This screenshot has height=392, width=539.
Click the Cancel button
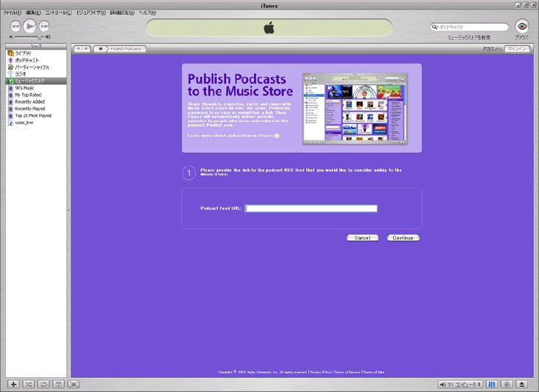pos(362,237)
